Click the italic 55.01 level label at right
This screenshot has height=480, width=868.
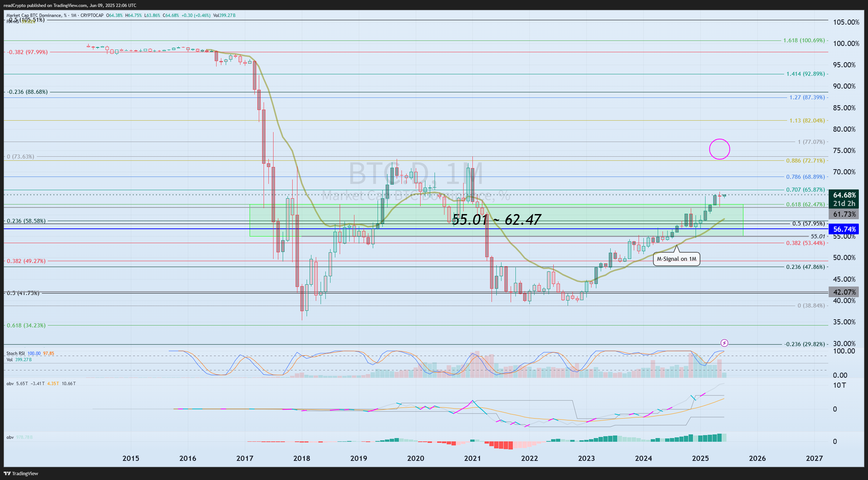click(818, 237)
